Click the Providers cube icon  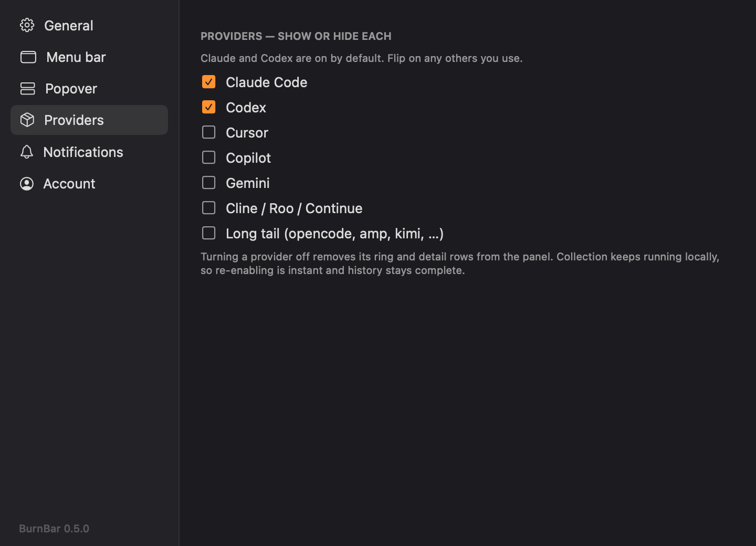tap(27, 120)
